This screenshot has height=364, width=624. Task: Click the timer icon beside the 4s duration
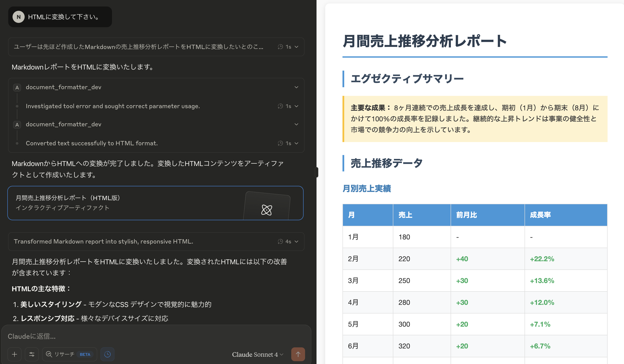coord(281,242)
